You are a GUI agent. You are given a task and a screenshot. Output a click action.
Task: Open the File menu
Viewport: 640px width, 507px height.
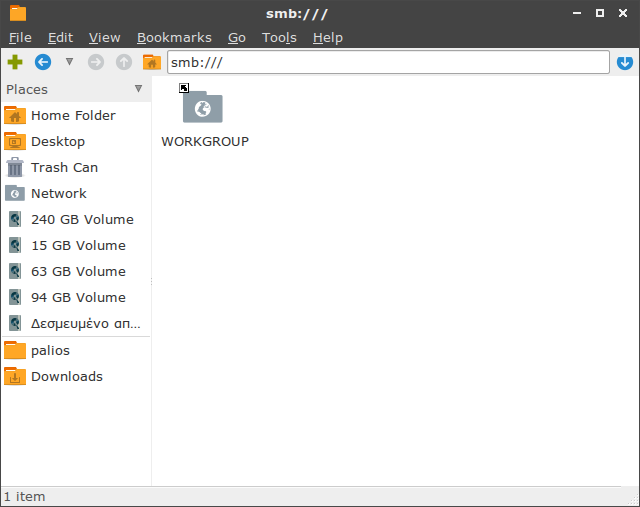pos(20,38)
